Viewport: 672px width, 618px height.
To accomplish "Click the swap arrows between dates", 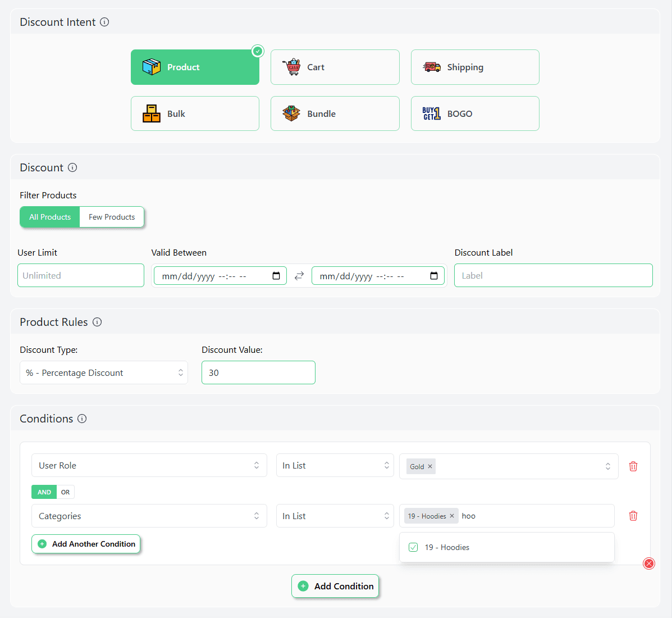I will tap(299, 276).
